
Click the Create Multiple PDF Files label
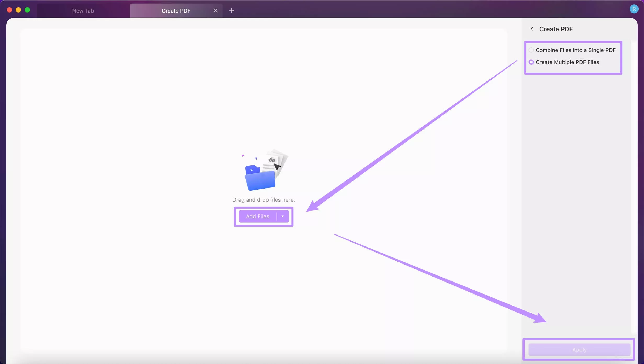click(x=567, y=62)
